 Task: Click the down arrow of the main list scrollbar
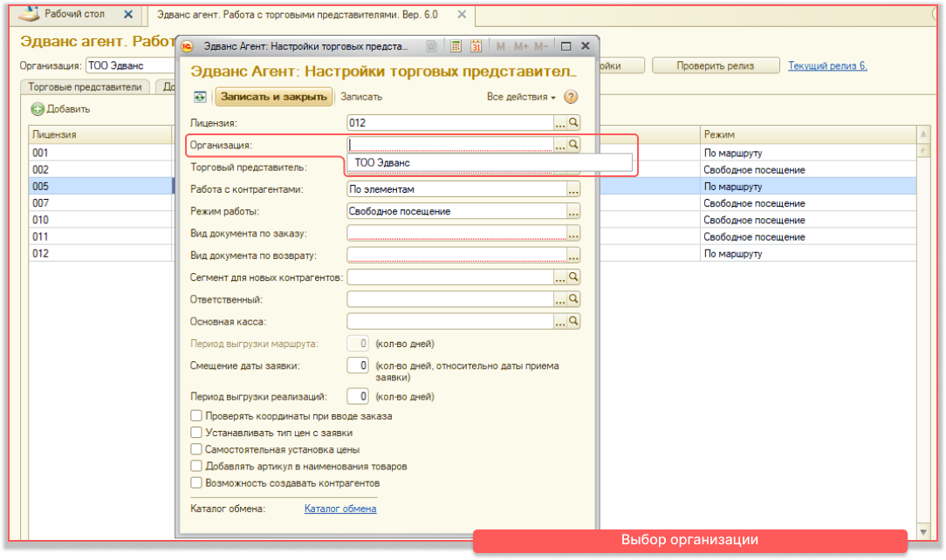click(923, 532)
